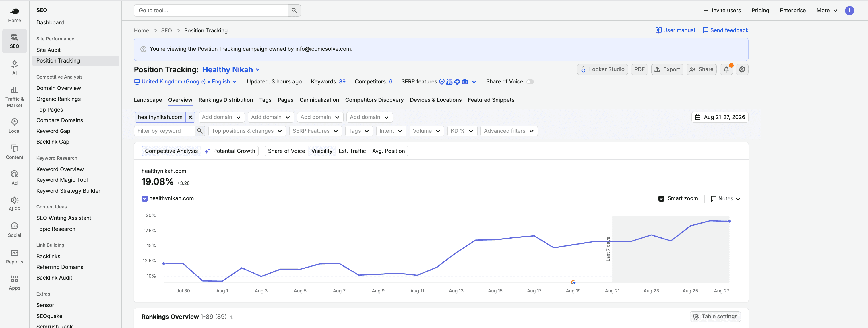Open the Local toolkit icon
Screen dimensions: 868x328
[14, 126]
